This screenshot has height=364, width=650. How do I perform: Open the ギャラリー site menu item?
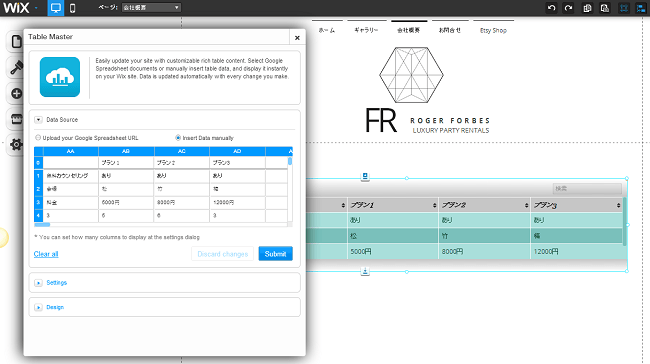pyautogui.click(x=366, y=30)
